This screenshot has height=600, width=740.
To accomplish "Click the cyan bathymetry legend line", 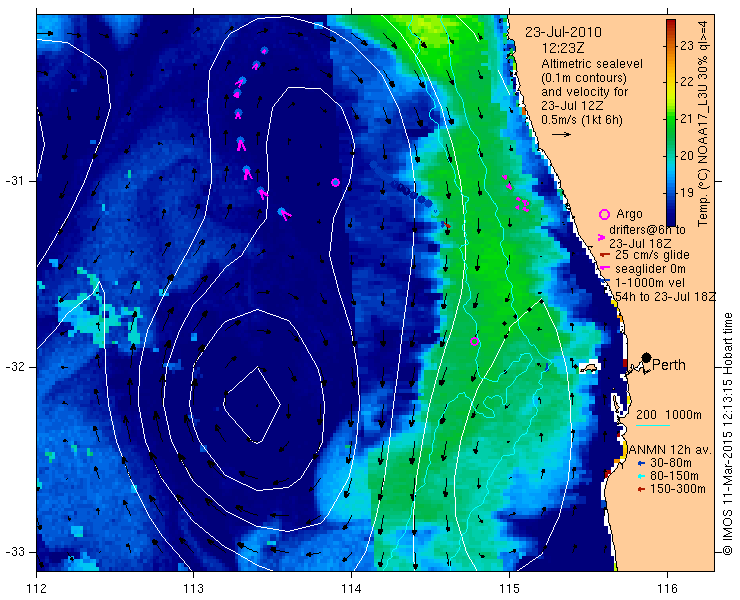I will pos(653,425).
